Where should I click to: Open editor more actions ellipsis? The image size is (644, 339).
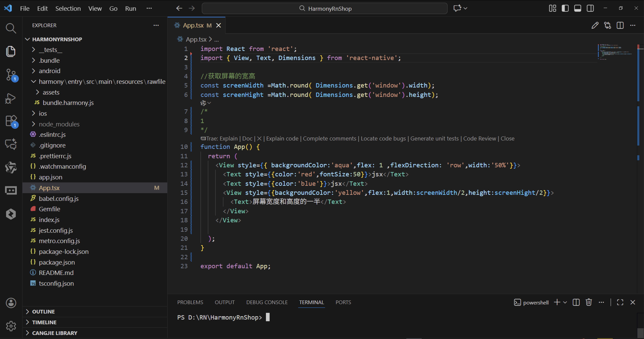click(633, 25)
